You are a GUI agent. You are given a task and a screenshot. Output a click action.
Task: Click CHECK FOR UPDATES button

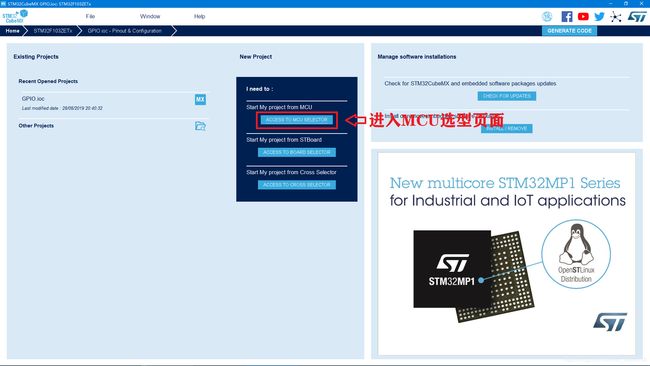point(507,96)
